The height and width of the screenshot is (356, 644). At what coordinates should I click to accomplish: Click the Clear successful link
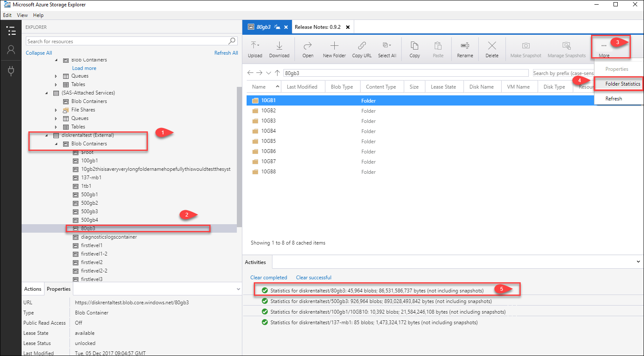tap(314, 277)
